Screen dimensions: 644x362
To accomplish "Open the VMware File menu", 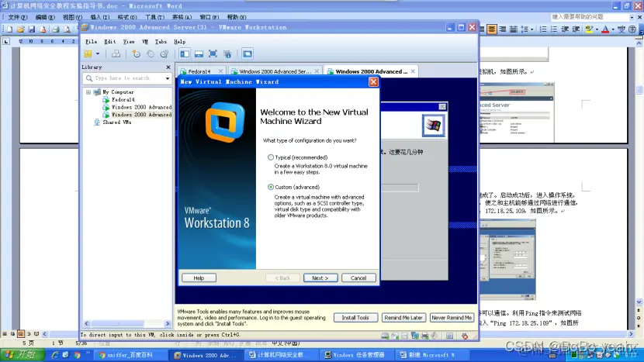I will tap(92, 41).
